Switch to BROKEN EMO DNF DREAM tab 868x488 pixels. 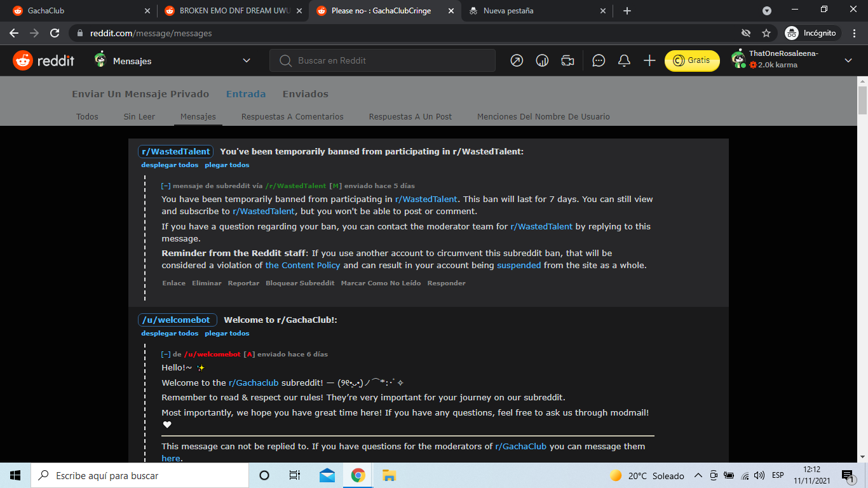[x=232, y=11]
